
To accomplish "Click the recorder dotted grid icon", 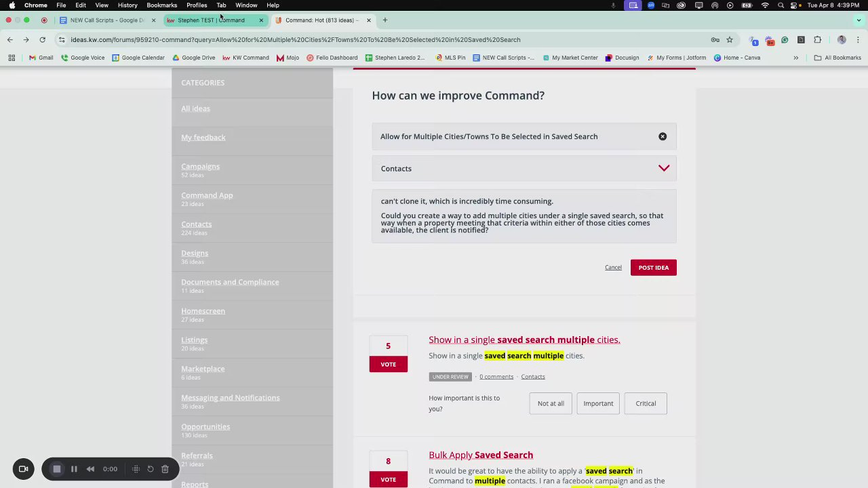I will pos(136,469).
